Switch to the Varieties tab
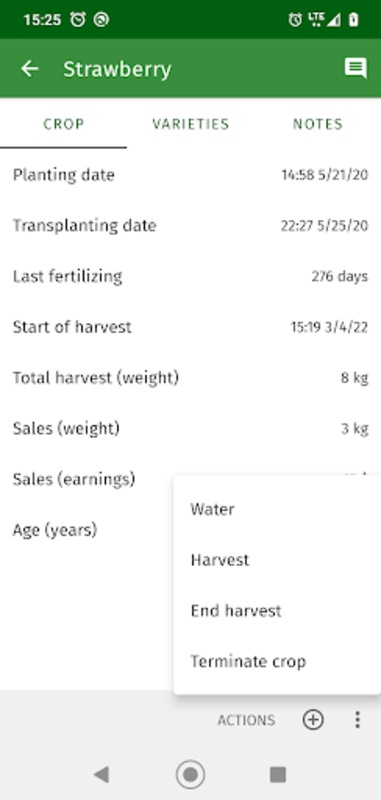The height and width of the screenshot is (800, 381). tap(191, 124)
